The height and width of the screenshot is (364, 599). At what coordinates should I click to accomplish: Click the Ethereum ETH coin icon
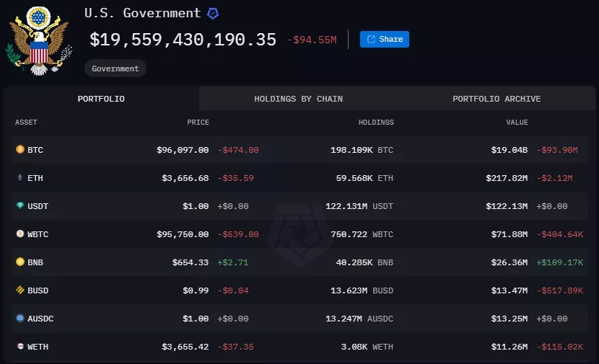[x=19, y=178]
